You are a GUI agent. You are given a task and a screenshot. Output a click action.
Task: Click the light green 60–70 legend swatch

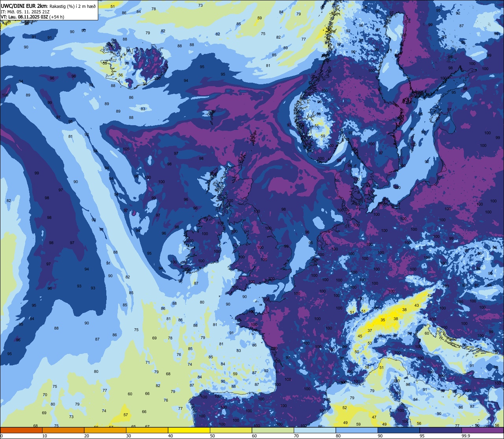click(273, 430)
